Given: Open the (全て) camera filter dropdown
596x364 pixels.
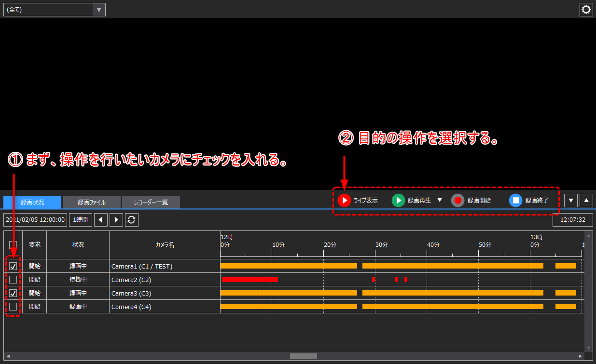Looking at the screenshot, I should (x=99, y=9).
